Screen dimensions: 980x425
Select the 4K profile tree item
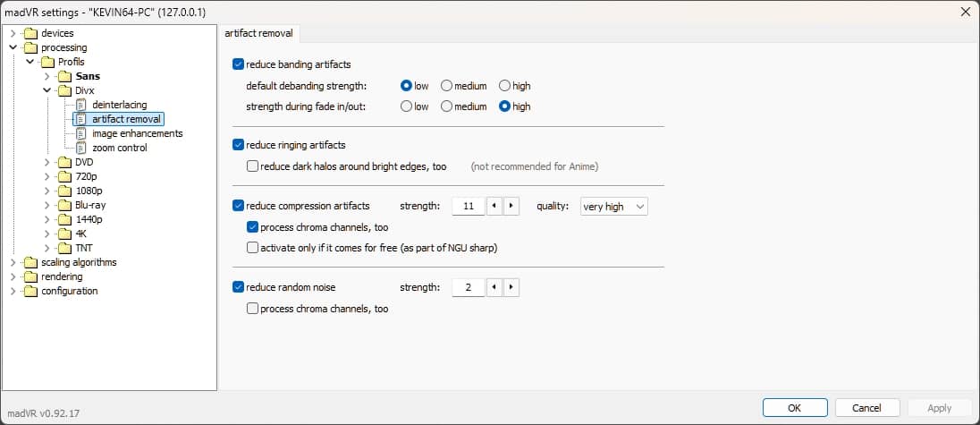point(80,234)
